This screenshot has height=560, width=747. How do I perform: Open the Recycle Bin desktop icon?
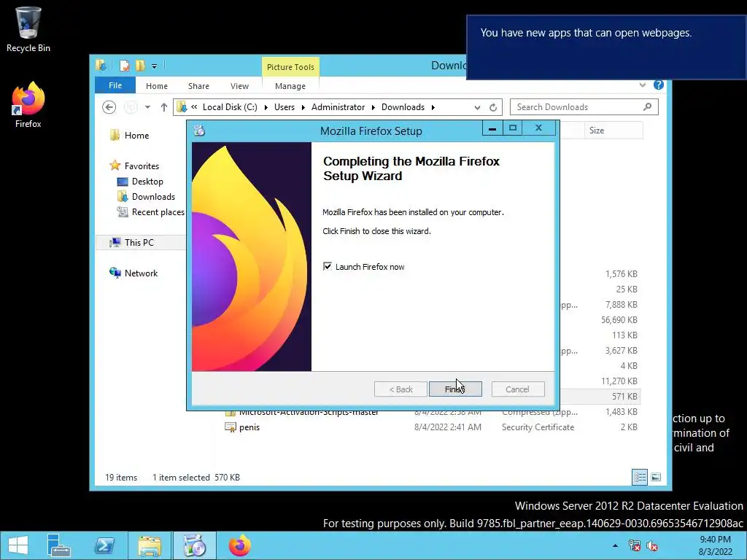[x=28, y=29]
